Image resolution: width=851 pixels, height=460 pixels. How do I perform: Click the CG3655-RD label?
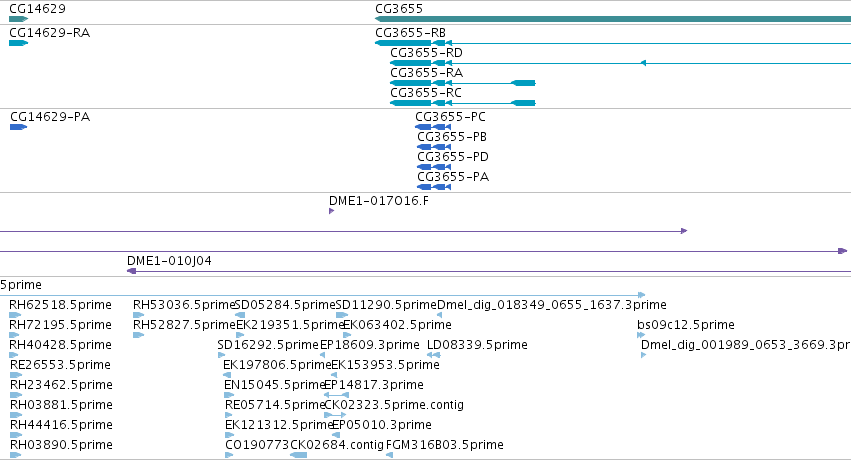coord(427,53)
